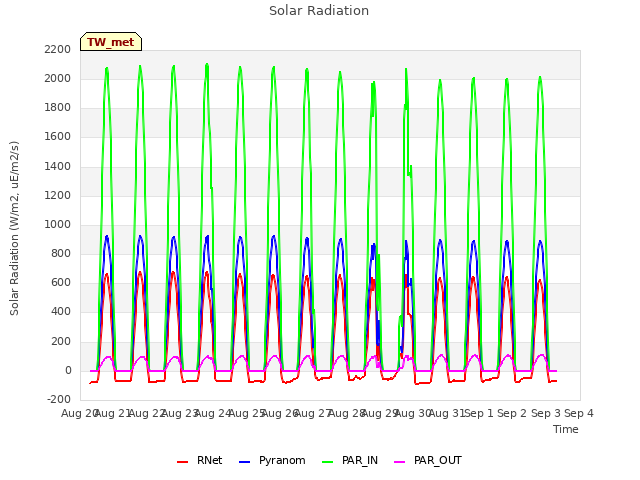Click the PAR_OUT legend label

[438, 460]
